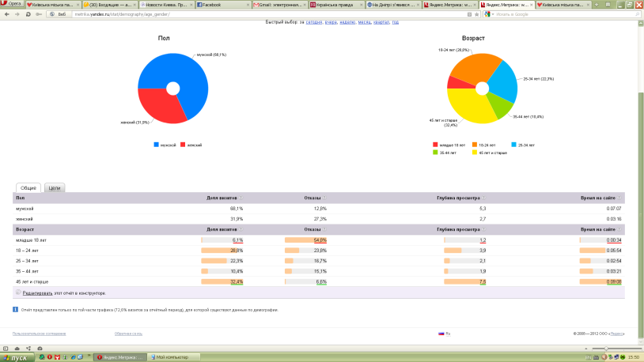Go back with the Back arrow
The width and height of the screenshot is (644, 362).
[x=6, y=14]
